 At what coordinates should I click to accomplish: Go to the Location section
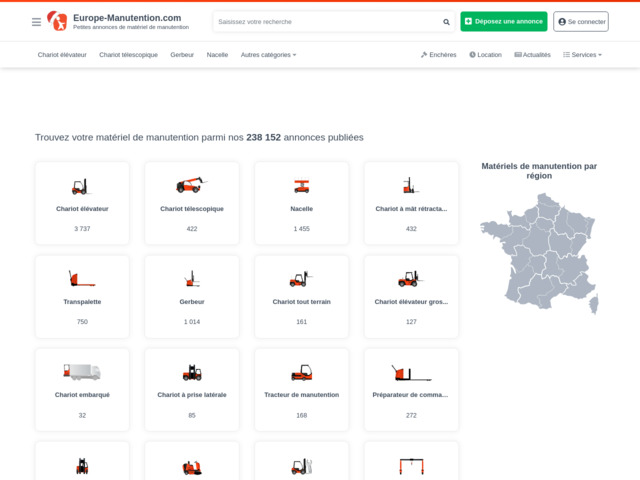click(485, 55)
